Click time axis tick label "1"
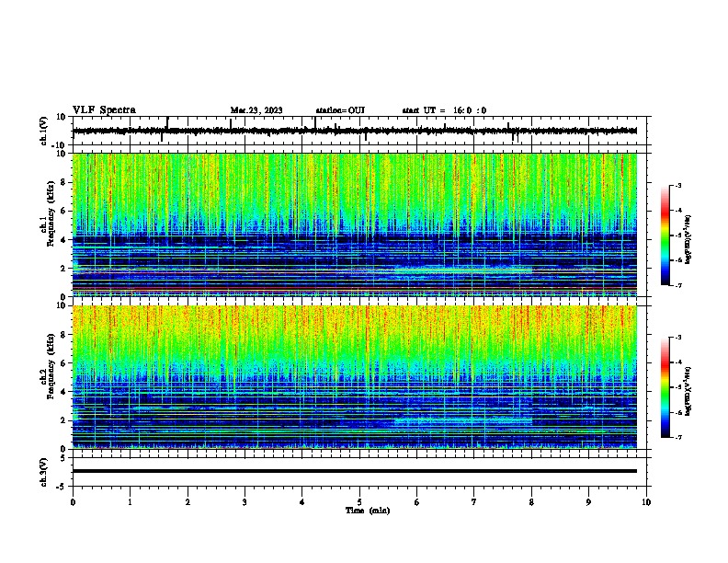Image resolution: width=728 pixels, height=563 pixels. (130, 502)
